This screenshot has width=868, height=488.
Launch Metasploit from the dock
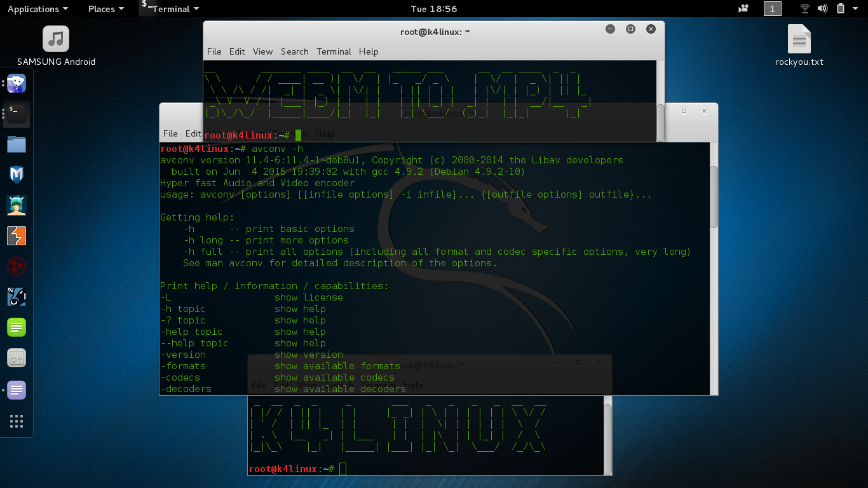coord(17,175)
